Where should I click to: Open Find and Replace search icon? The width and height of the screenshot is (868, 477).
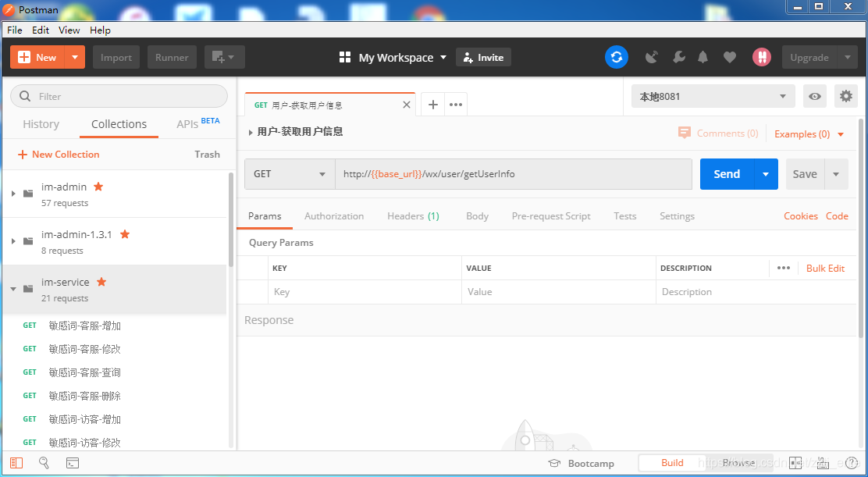point(44,463)
